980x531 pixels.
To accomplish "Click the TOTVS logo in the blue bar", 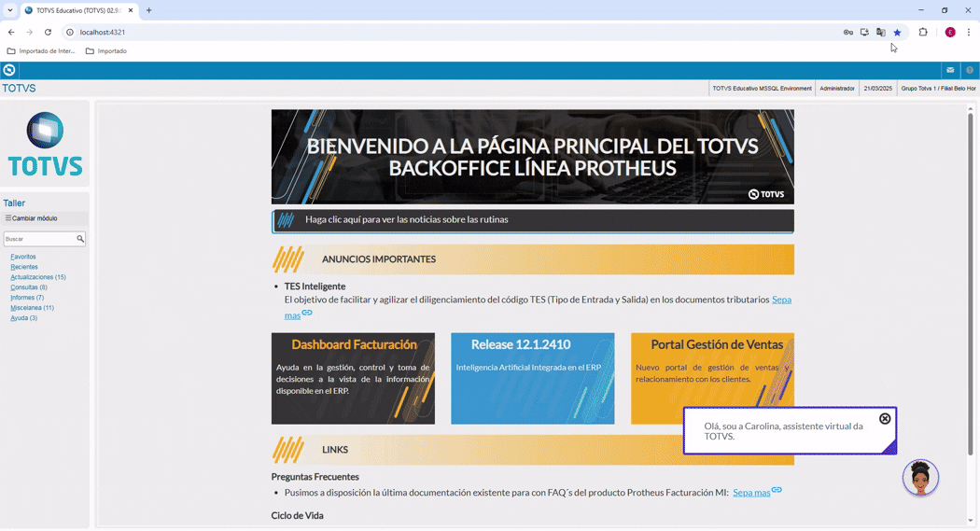I will (8, 70).
